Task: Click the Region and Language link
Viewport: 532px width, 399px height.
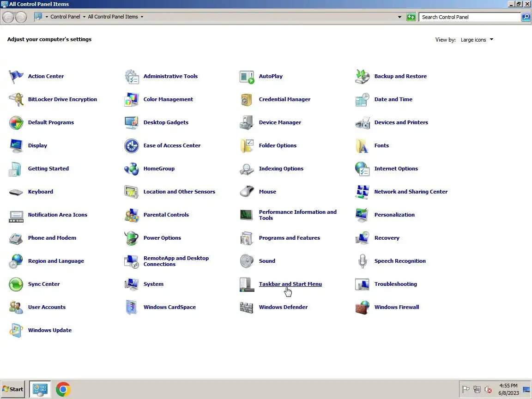Action: [x=56, y=261]
